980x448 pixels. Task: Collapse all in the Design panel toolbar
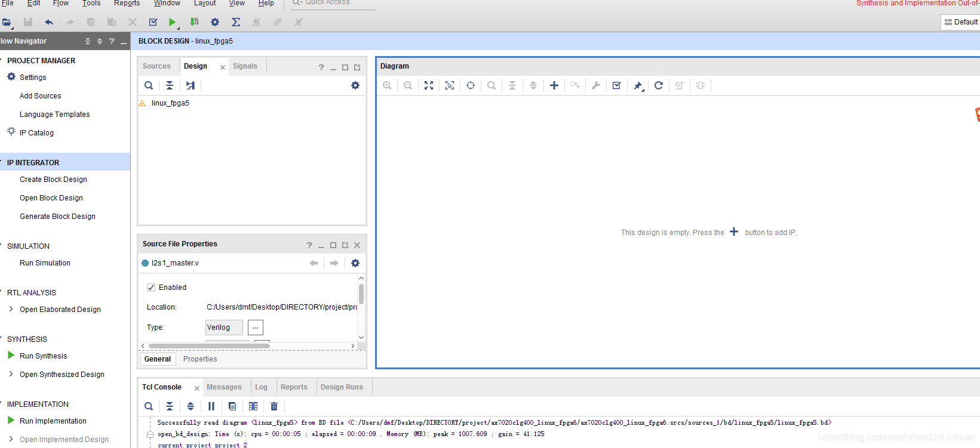170,85
